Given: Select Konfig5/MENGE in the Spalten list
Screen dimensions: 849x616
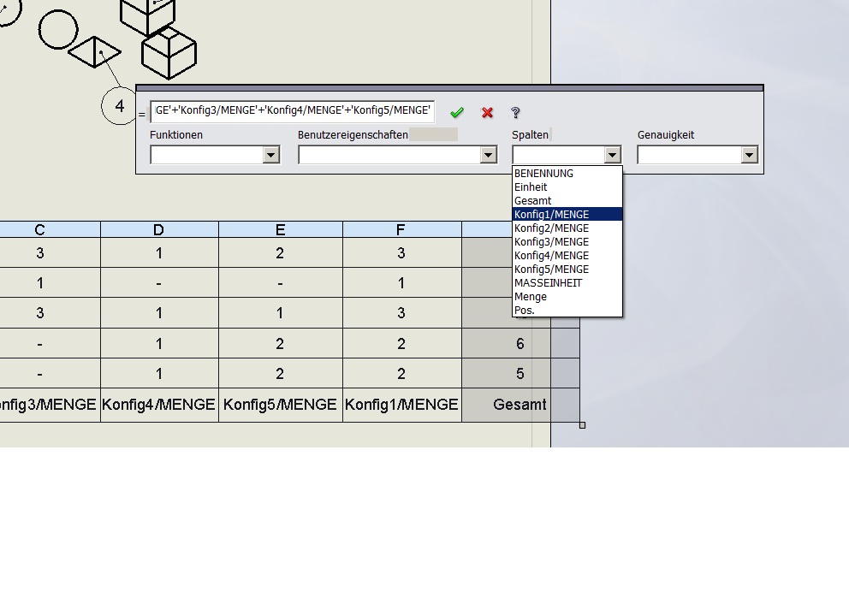Looking at the screenshot, I should coord(567,269).
